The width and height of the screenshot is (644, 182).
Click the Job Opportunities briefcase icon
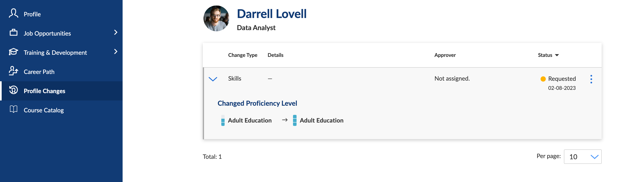[13, 32]
